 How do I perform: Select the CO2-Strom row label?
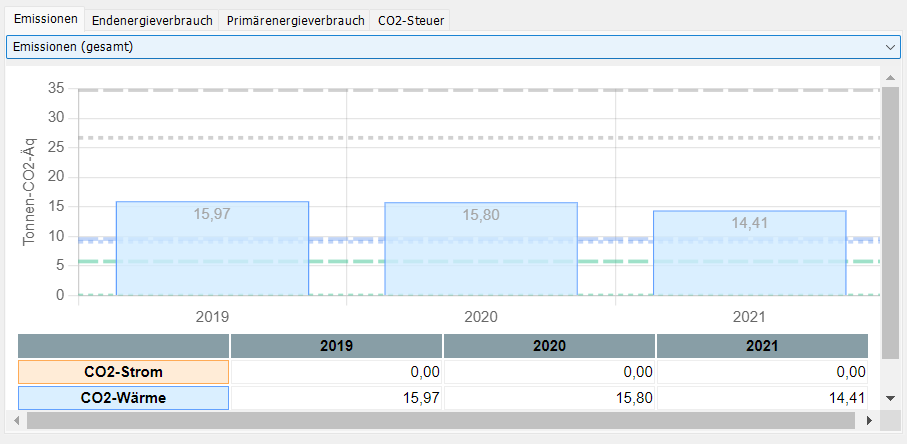[124, 372]
